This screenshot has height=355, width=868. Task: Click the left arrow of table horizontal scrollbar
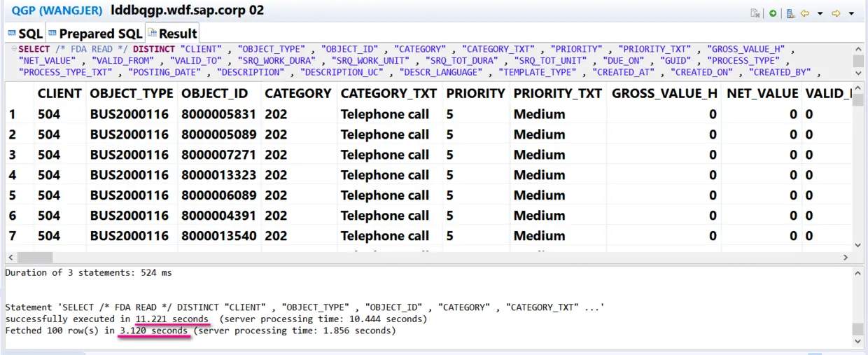tap(10, 258)
